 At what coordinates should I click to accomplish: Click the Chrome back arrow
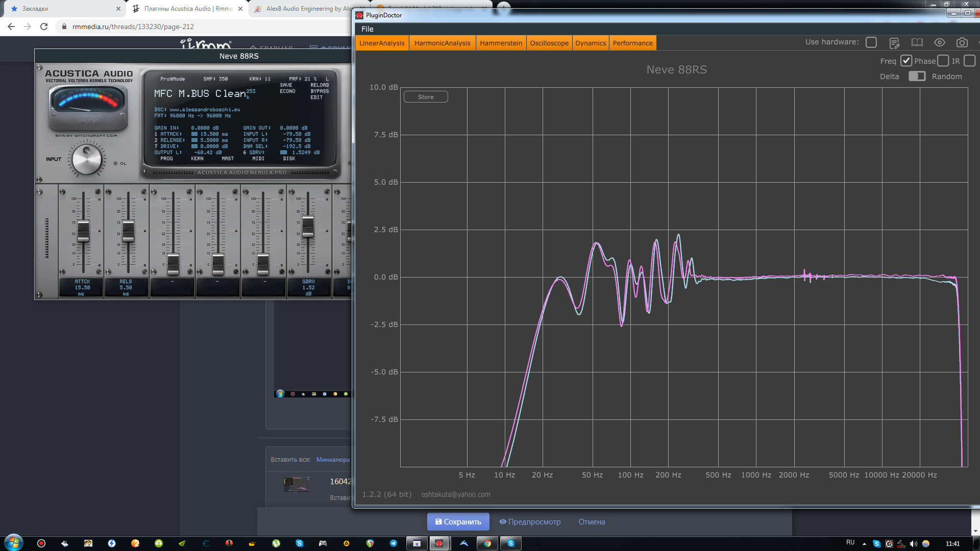click(11, 27)
